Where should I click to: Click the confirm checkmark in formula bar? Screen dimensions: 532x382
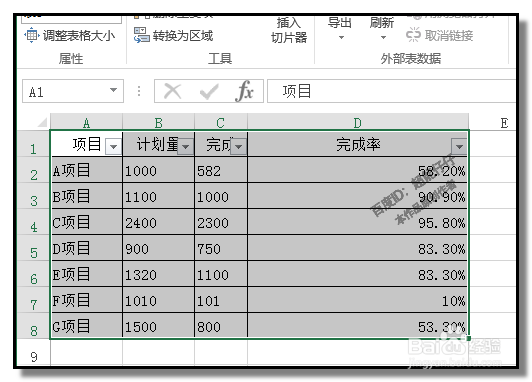point(209,91)
